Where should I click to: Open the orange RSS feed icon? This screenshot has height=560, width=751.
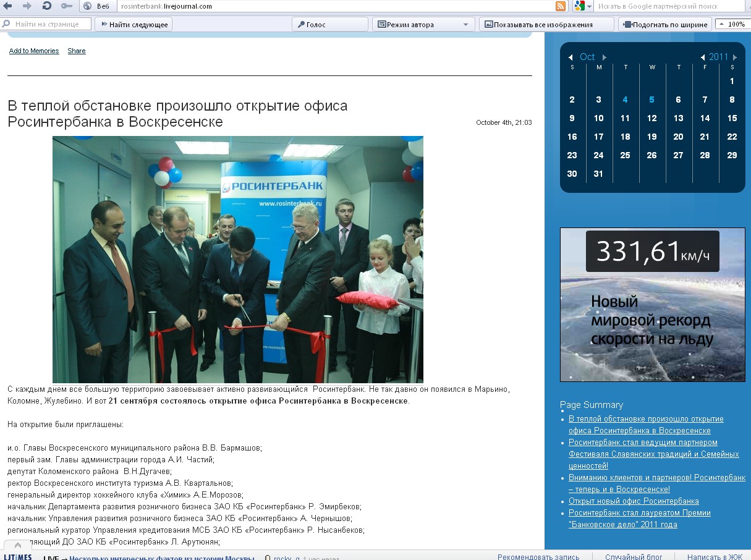click(x=561, y=6)
